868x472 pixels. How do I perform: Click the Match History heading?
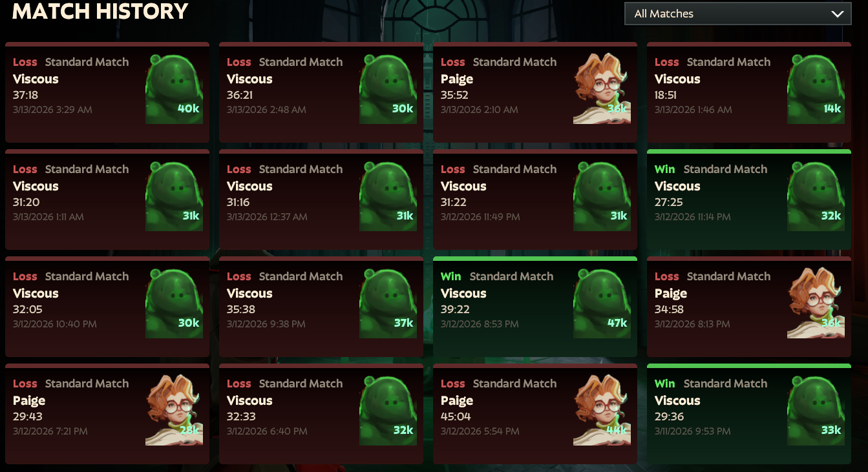point(100,11)
